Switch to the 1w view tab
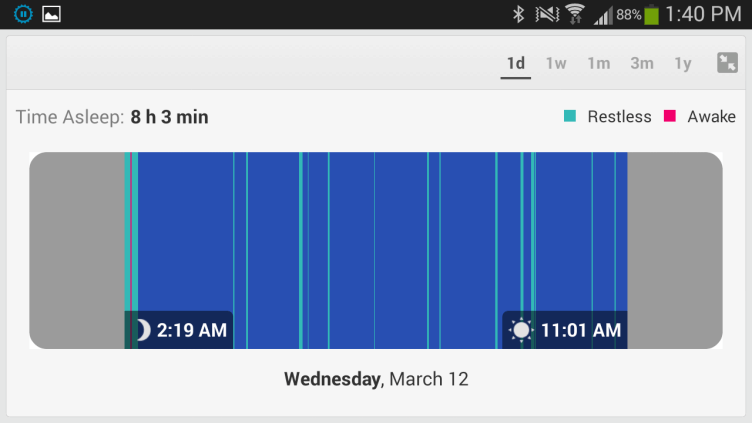Viewport: 752px width, 423px height. pos(556,63)
